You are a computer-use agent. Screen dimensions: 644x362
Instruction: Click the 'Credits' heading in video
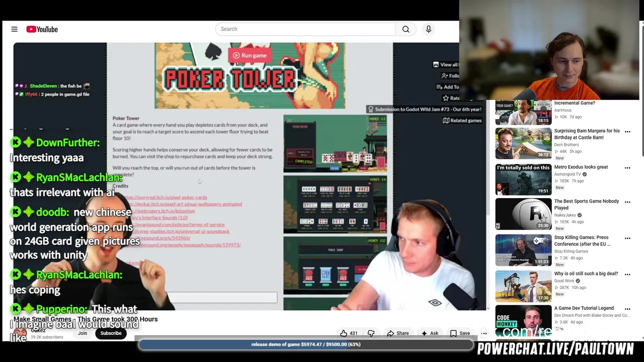pyautogui.click(x=120, y=186)
